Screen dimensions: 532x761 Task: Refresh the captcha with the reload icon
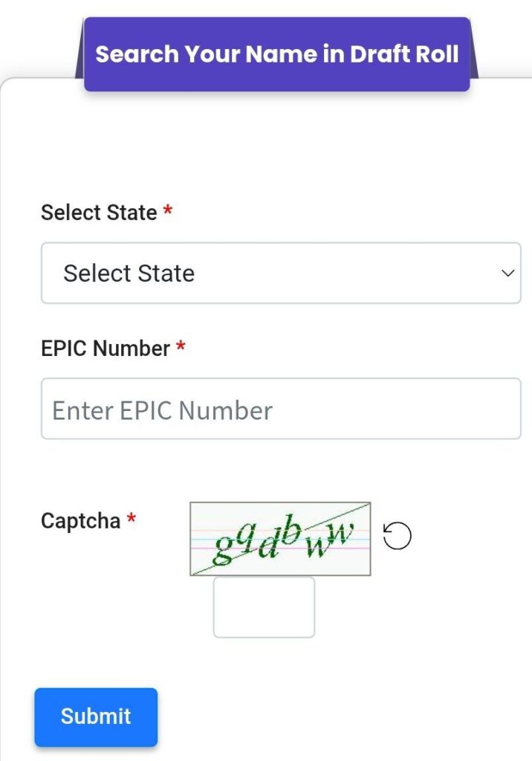pyautogui.click(x=398, y=536)
